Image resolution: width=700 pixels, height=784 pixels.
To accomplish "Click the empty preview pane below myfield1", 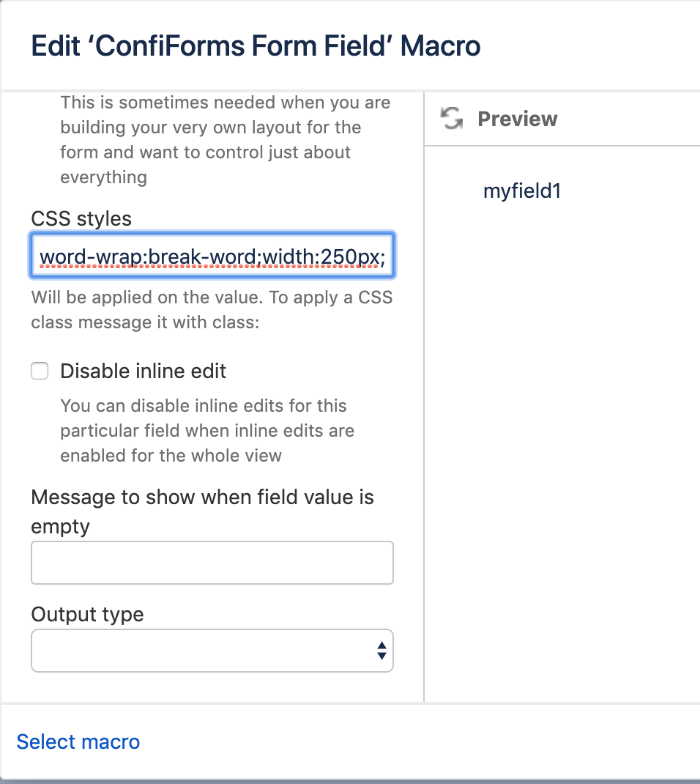I will click(x=562, y=450).
